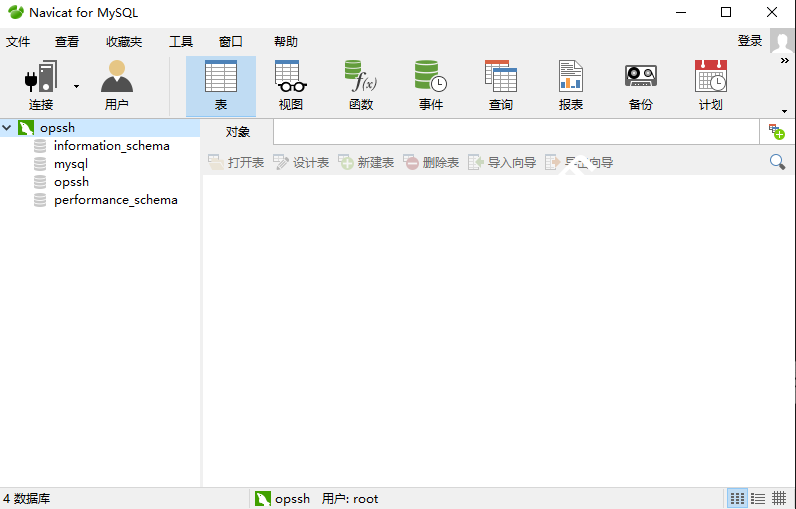Click the 导入向导 button
Viewport: 796px width, 509px height.
tap(502, 162)
